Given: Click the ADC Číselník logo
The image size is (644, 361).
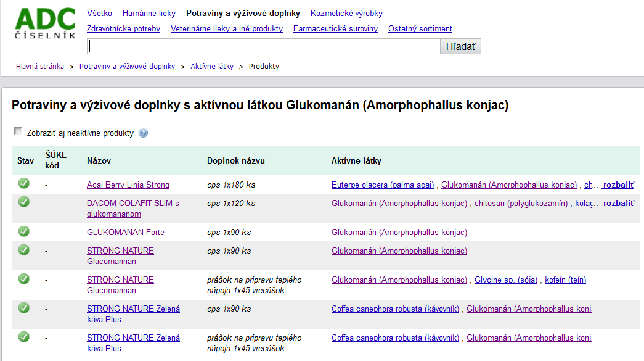Looking at the screenshot, I should tap(45, 23).
